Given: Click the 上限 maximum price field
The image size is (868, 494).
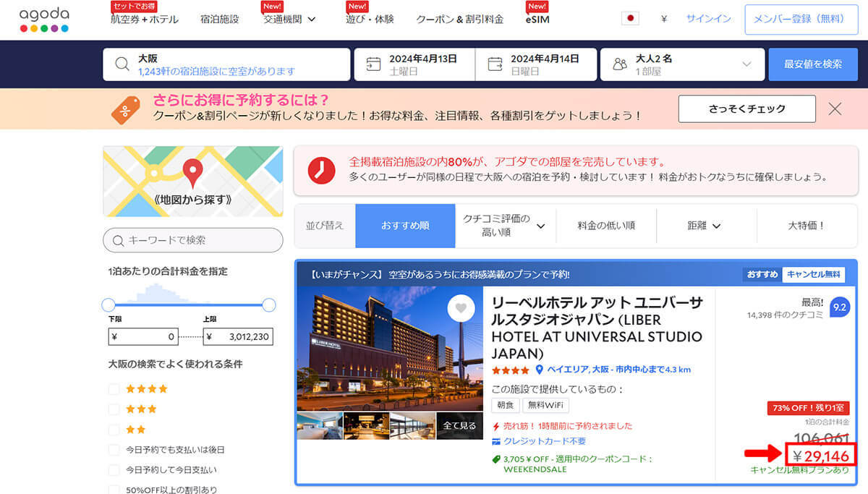Looking at the screenshot, I should coord(238,336).
